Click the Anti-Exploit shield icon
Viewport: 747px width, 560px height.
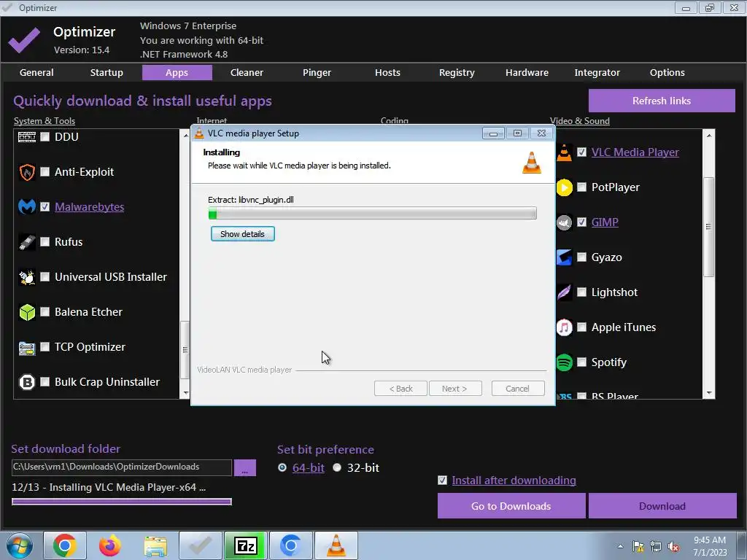click(27, 172)
